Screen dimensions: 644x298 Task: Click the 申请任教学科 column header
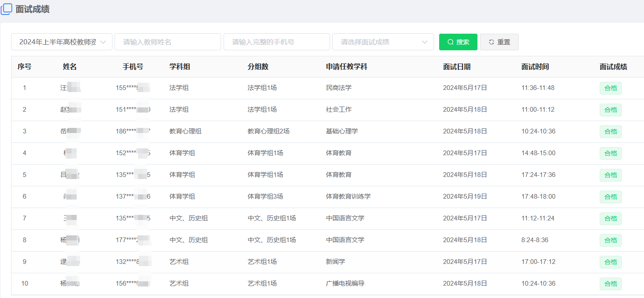[346, 67]
